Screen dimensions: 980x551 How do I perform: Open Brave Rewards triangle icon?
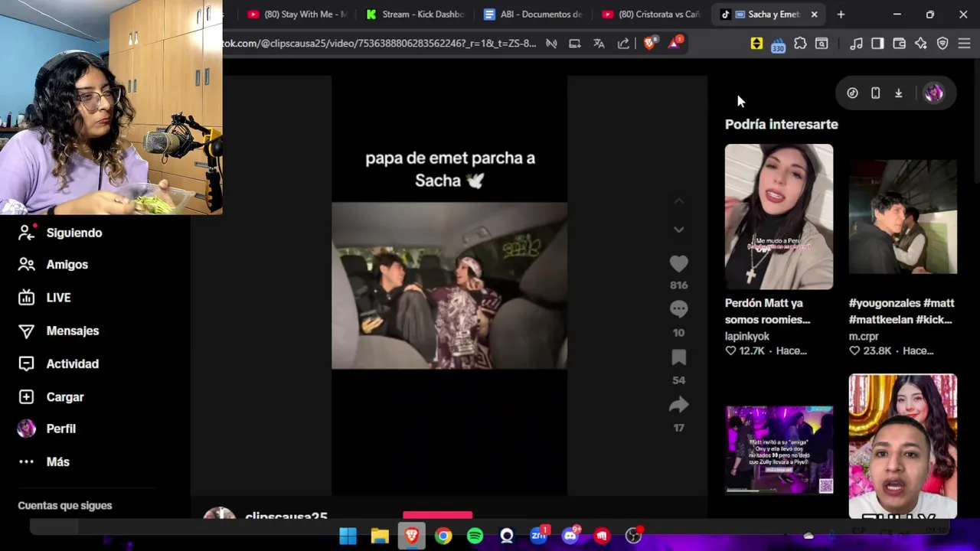pos(675,43)
